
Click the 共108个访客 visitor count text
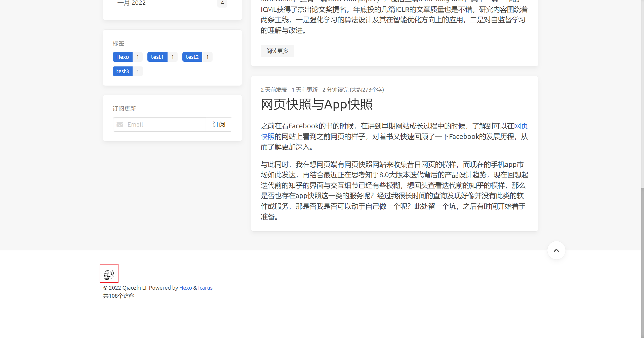pos(118,296)
